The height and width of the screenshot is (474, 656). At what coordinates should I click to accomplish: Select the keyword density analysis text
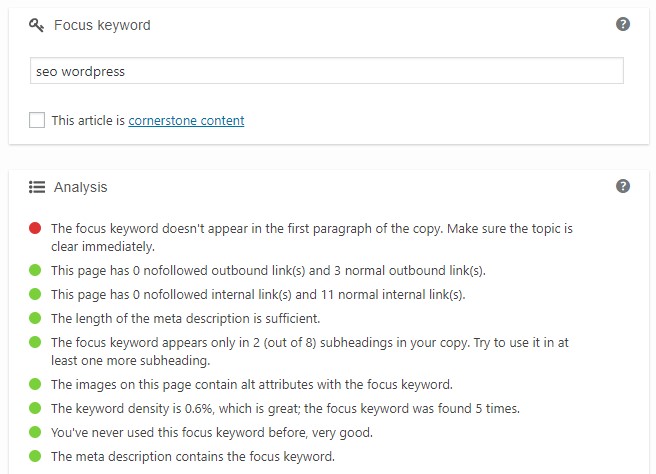[x=285, y=408]
